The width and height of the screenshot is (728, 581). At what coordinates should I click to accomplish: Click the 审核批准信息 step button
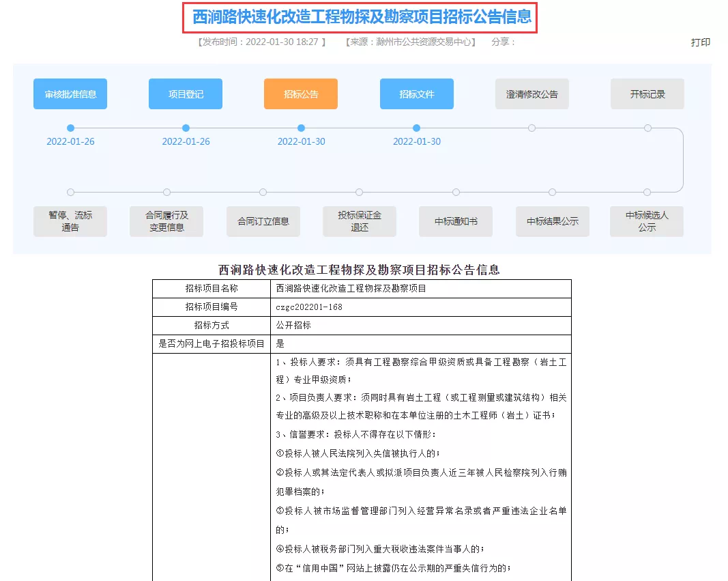[x=70, y=94]
